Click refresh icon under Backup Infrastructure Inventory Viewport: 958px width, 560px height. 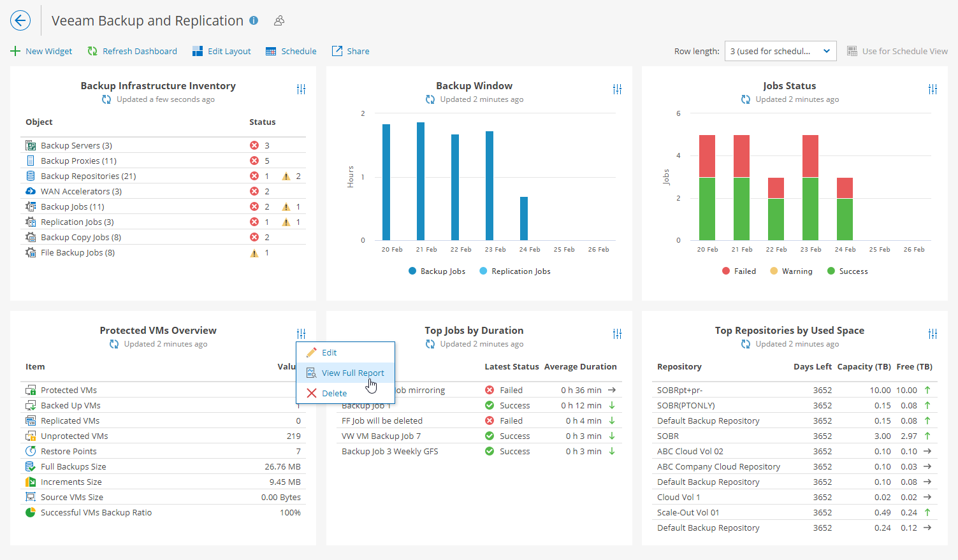click(x=106, y=99)
